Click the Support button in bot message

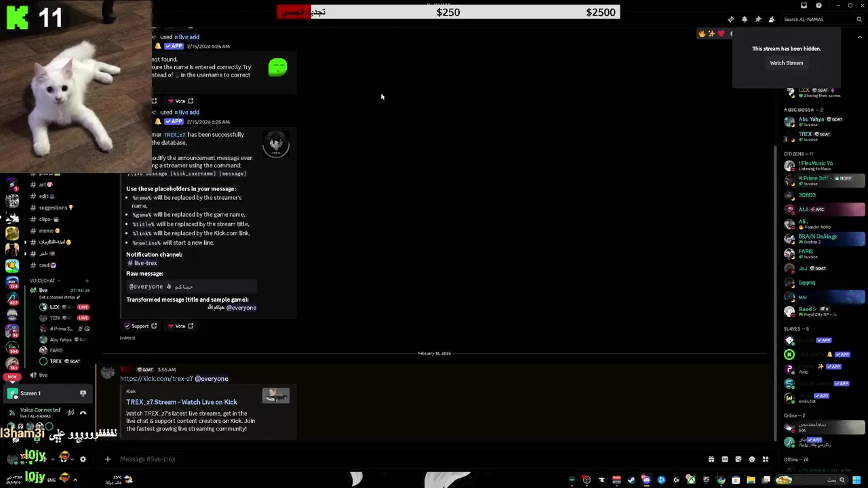pyautogui.click(x=140, y=326)
